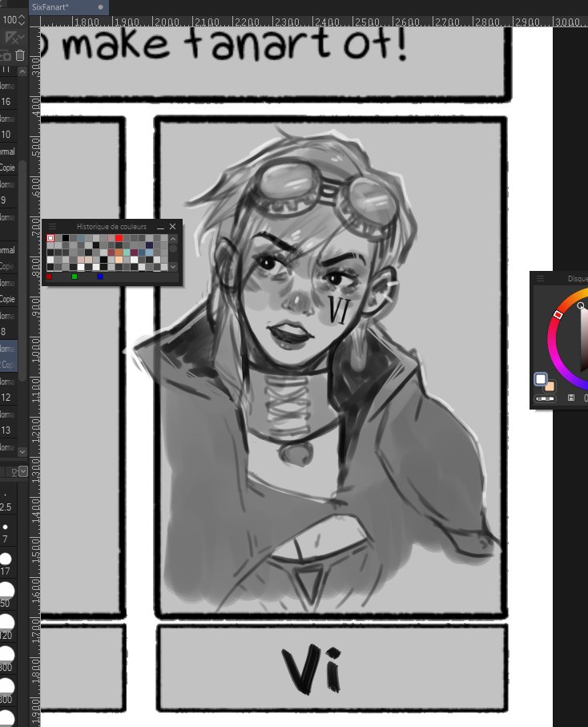Click the circular picker handle in color square
The height and width of the screenshot is (727, 588).
point(581,305)
